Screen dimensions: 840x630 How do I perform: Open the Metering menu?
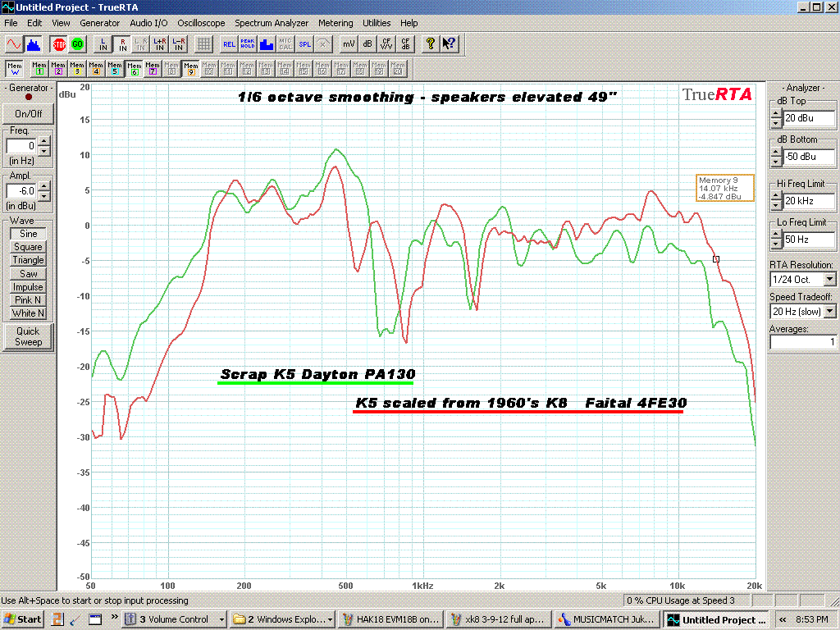[x=336, y=23]
